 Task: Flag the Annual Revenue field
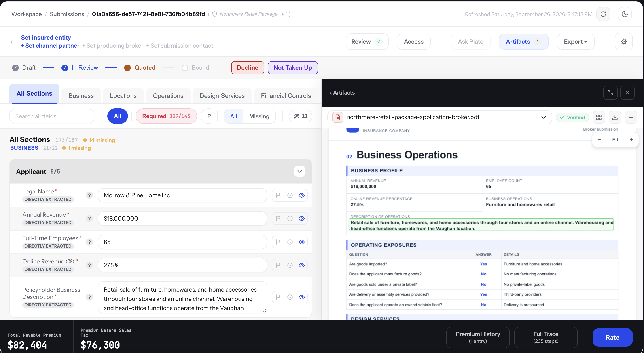(278, 219)
